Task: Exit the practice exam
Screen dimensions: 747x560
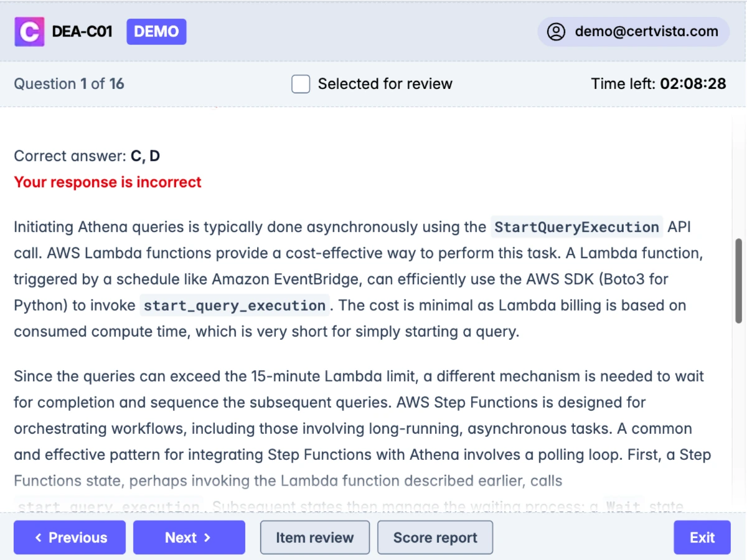Action: (702, 538)
